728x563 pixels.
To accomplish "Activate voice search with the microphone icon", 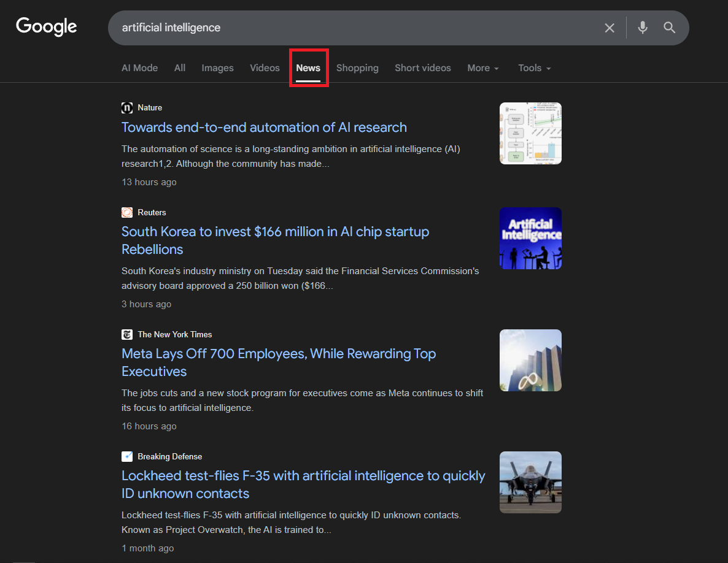I will 642,28.
